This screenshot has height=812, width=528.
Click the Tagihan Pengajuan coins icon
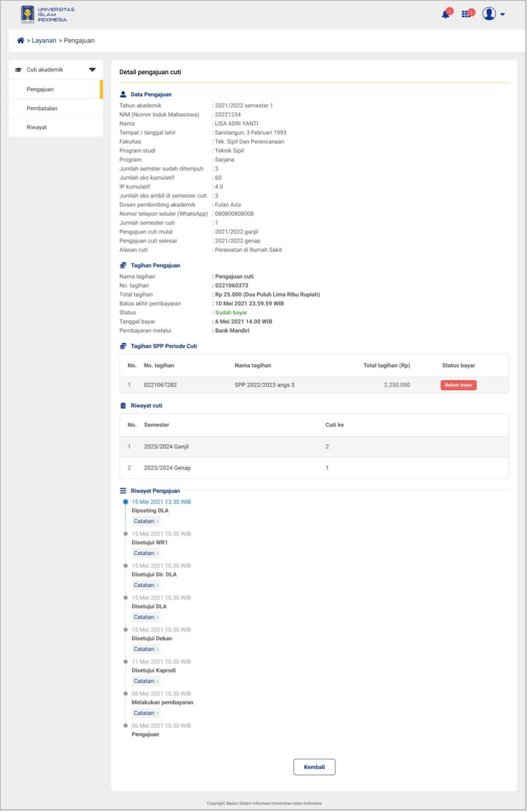click(x=123, y=266)
